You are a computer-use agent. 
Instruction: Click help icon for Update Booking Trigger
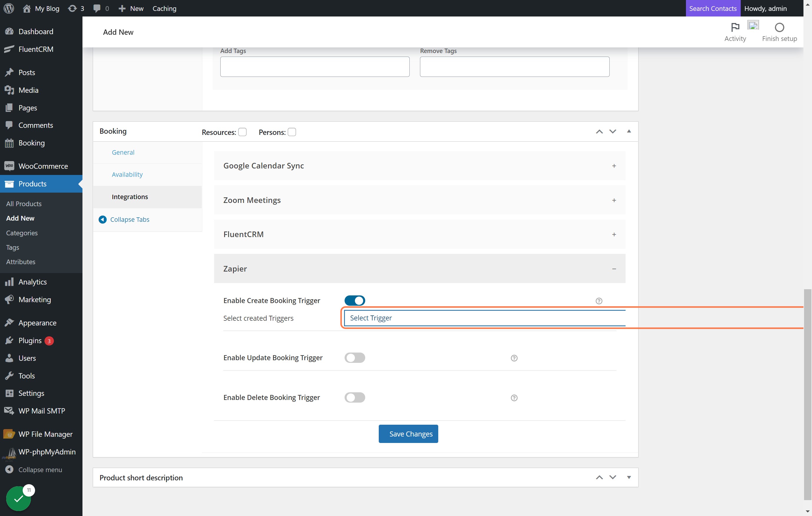tap(514, 358)
